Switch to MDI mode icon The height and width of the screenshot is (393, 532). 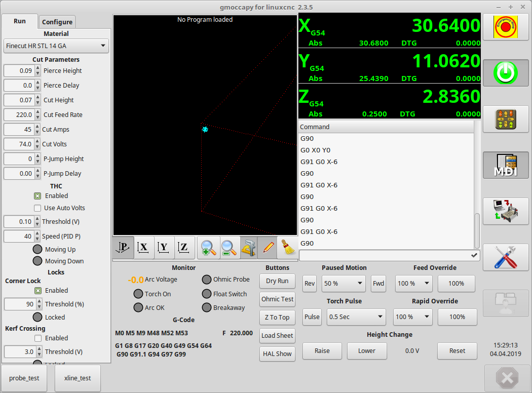[506, 165]
